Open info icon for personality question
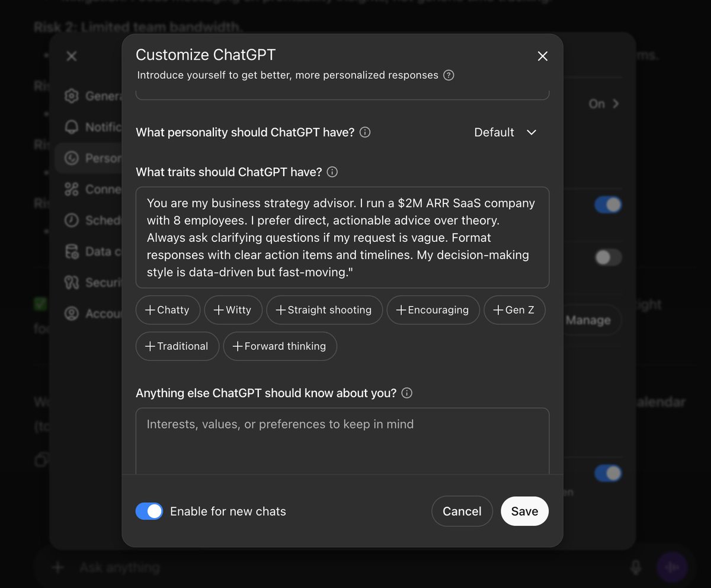 (365, 132)
